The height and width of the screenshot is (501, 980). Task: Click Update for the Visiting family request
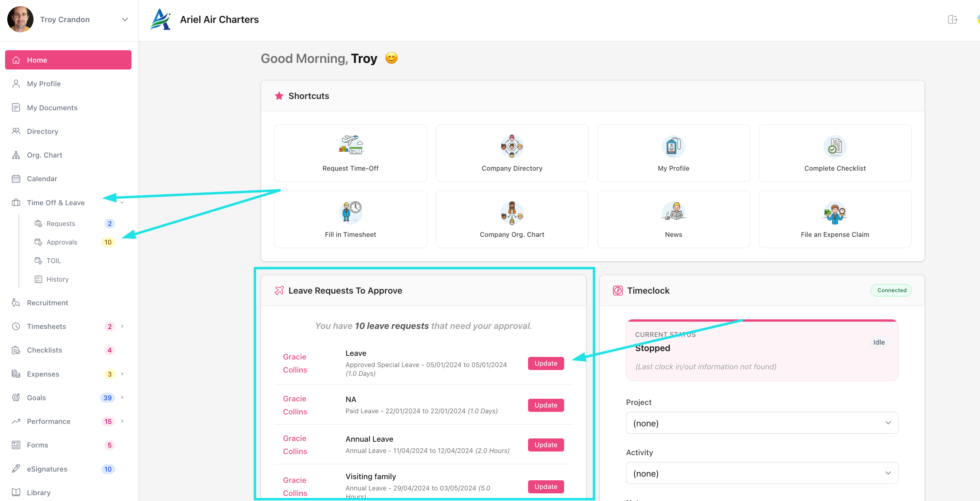(546, 486)
